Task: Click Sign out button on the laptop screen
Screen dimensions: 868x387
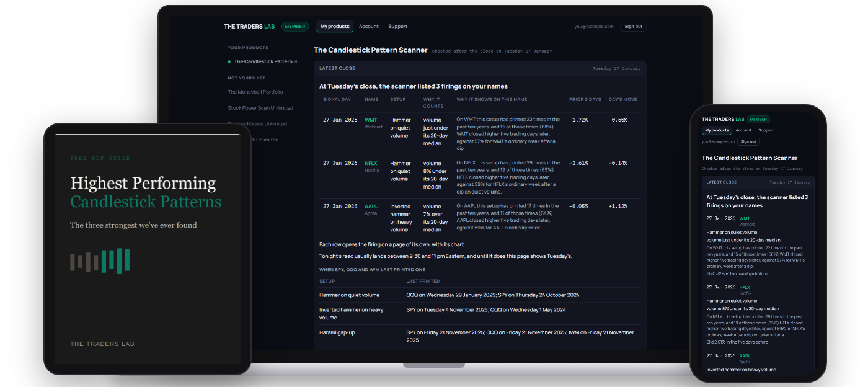Action: point(634,27)
